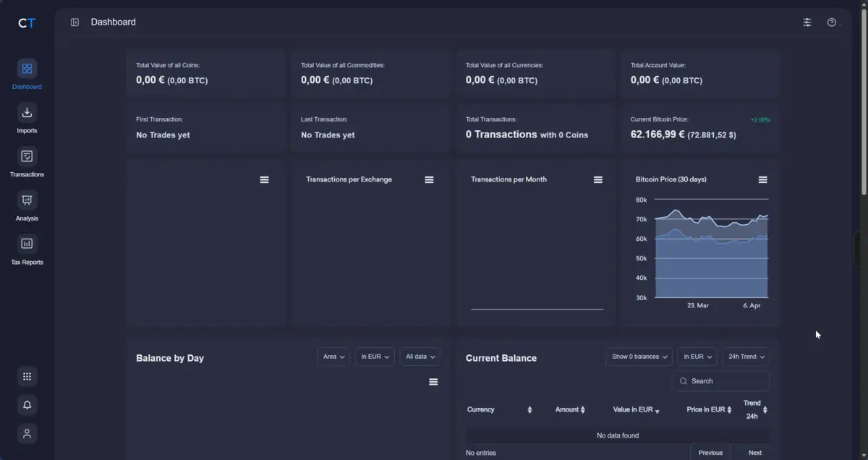Viewport: 868px width, 460px height.
Task: Open the apps grid icon at bottom left
Action: point(27,376)
